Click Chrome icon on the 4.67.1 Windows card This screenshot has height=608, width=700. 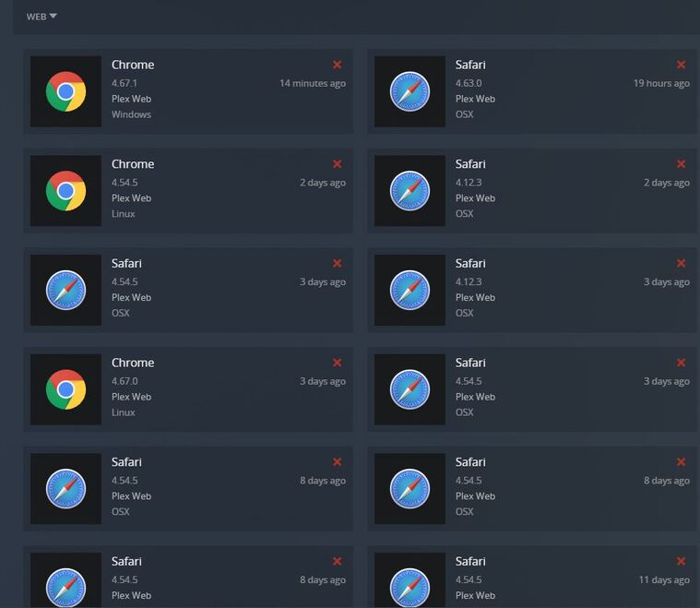[66, 91]
